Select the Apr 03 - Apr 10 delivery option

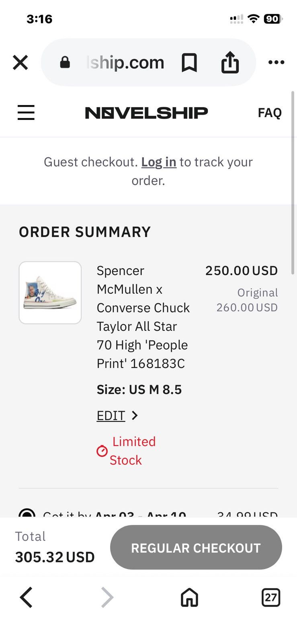point(27,514)
